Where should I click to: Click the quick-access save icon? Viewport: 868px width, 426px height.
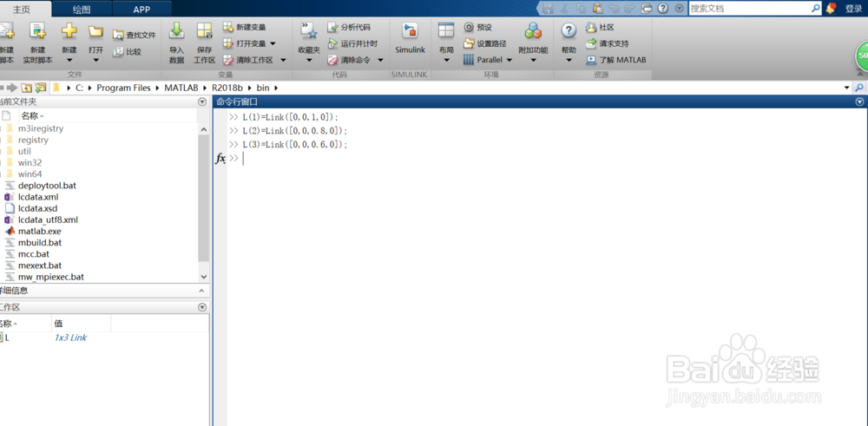coord(548,9)
